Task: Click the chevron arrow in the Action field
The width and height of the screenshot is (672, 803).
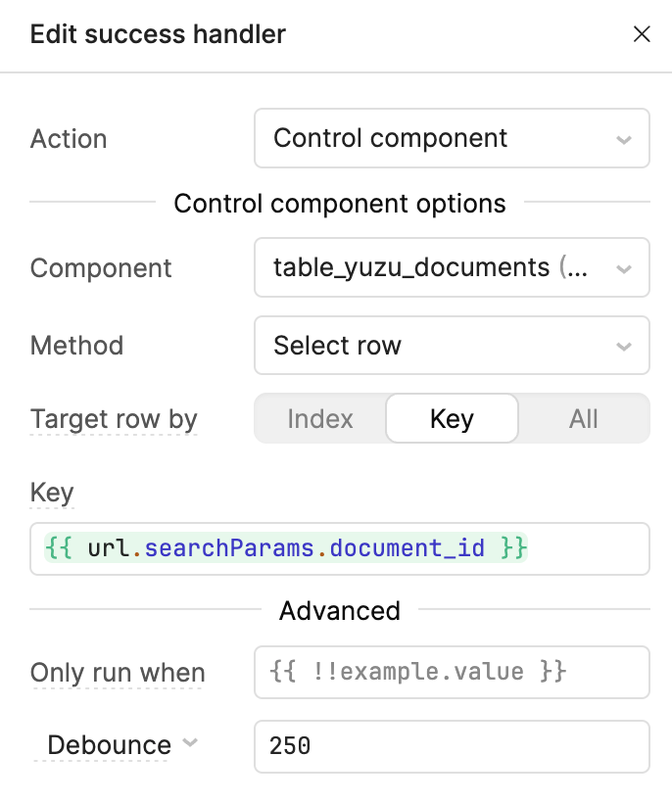Action: [624, 139]
